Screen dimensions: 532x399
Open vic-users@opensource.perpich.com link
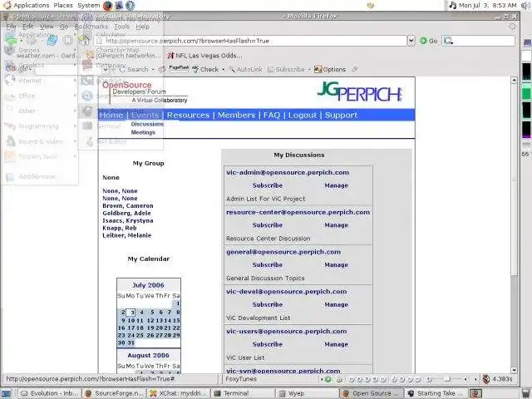[287, 331]
